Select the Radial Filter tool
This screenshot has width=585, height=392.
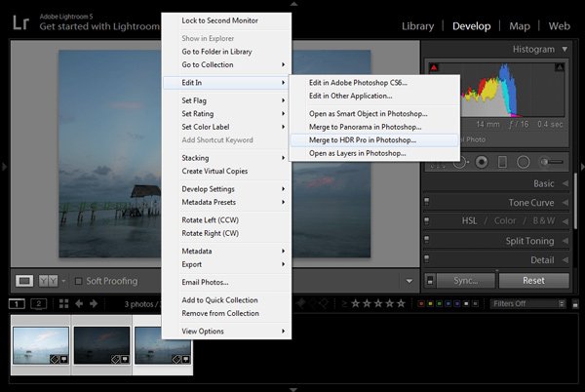524,162
